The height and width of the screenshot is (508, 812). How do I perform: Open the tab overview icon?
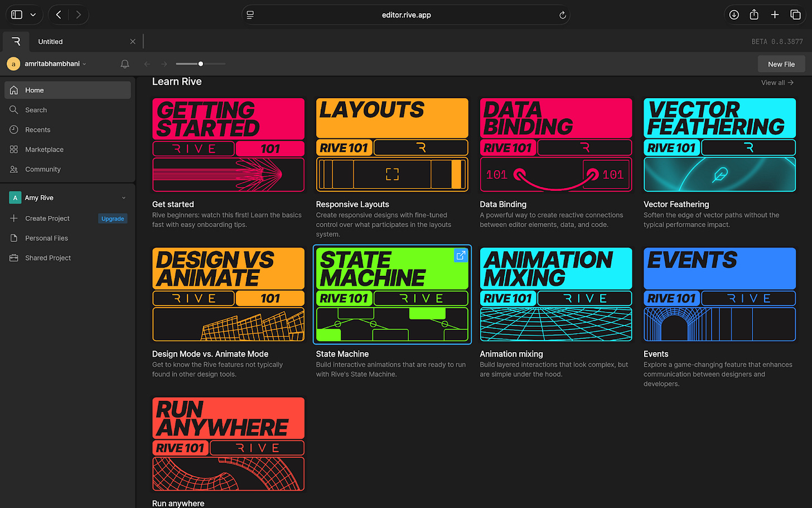pyautogui.click(x=795, y=15)
